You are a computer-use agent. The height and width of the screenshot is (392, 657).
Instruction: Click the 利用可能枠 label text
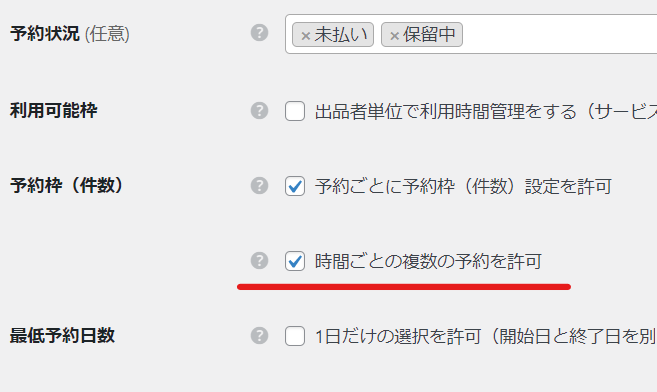coord(54,111)
